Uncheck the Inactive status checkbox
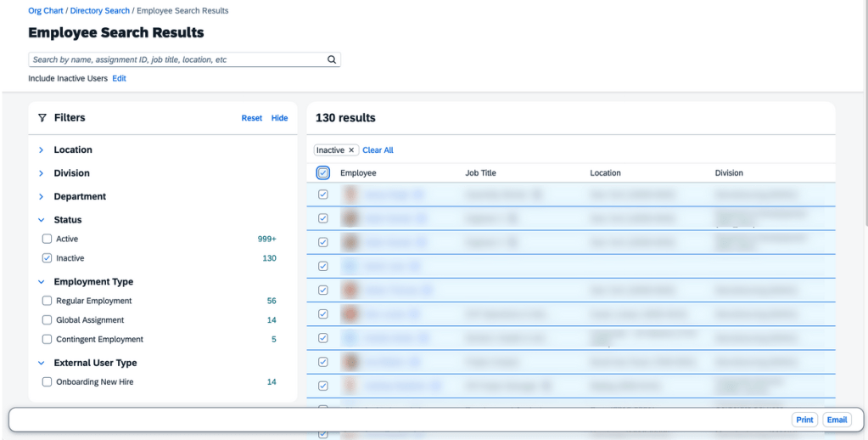Screen dimensions: 868x440 [48, 258]
